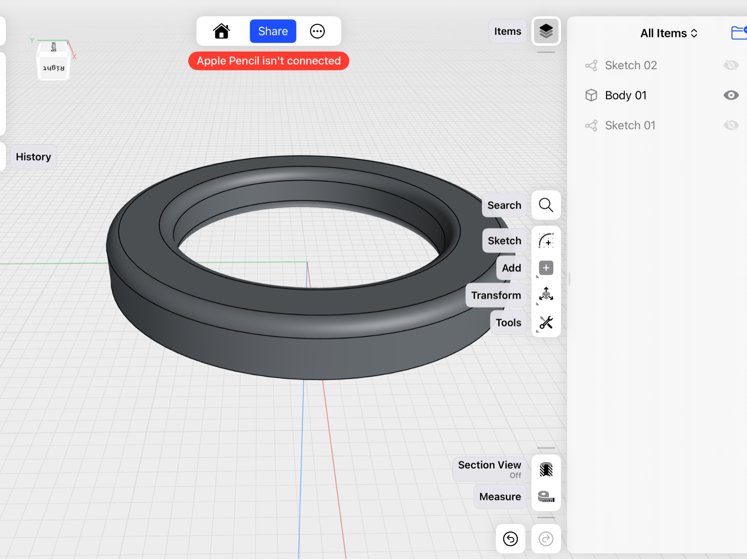This screenshot has height=560, width=747.
Task: Click the Items label button
Action: [508, 31]
